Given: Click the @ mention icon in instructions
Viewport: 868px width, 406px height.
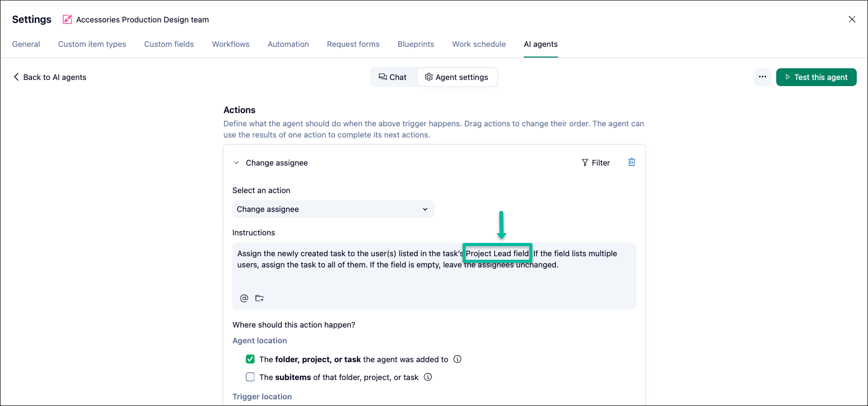Looking at the screenshot, I should 244,299.
